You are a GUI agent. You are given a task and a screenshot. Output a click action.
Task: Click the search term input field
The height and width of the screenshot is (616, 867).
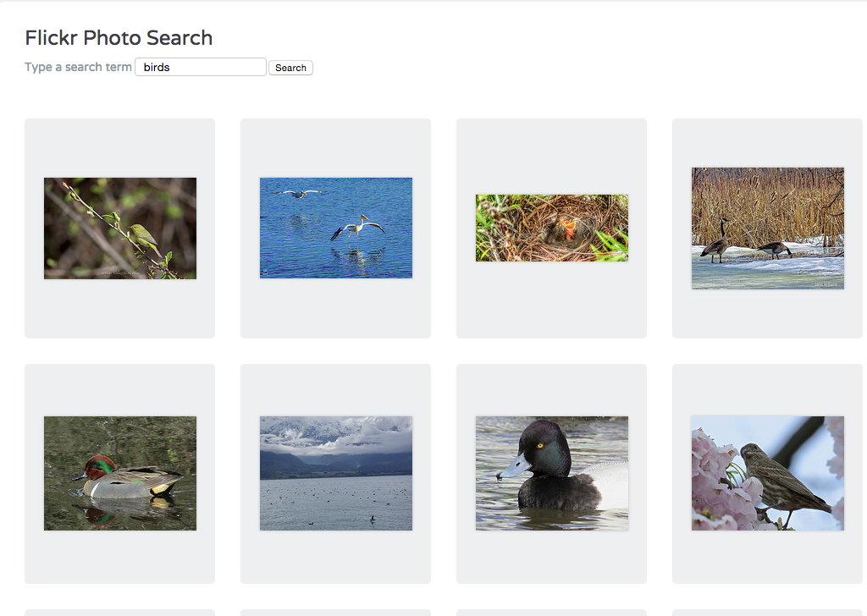pyautogui.click(x=201, y=67)
